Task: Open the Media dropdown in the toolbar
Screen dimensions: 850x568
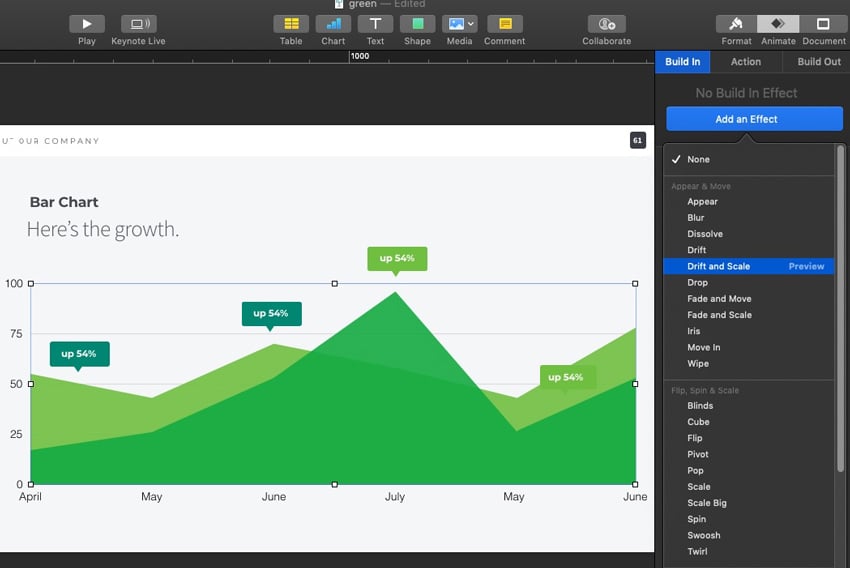Action: pos(460,24)
